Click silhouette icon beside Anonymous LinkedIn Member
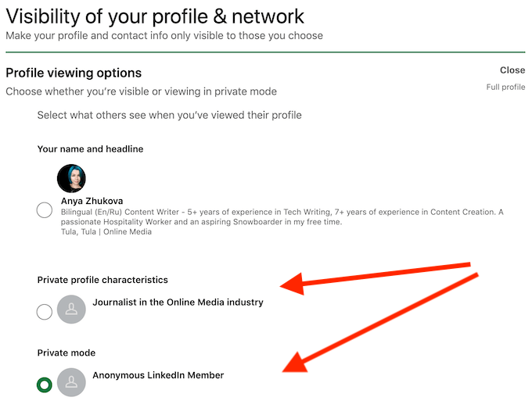 pos(71,383)
